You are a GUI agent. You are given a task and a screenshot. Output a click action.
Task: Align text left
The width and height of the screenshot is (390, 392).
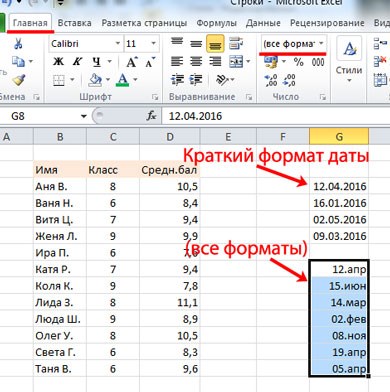point(177,62)
